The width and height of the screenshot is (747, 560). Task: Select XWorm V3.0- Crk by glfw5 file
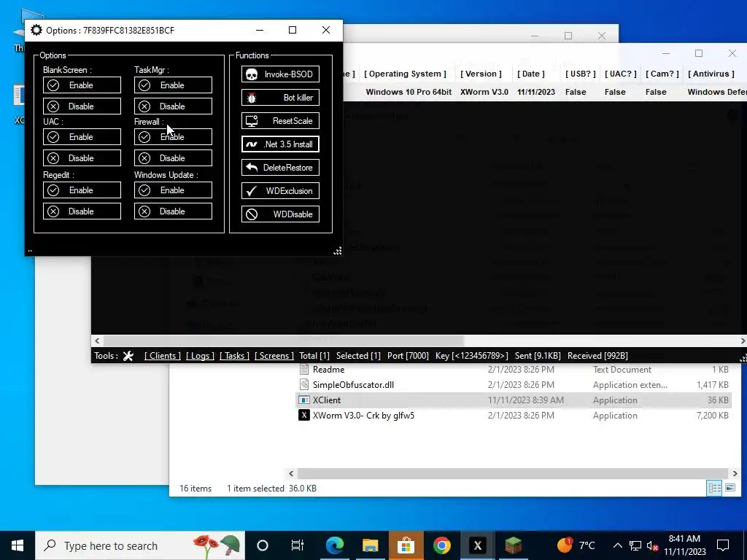pos(513,415)
